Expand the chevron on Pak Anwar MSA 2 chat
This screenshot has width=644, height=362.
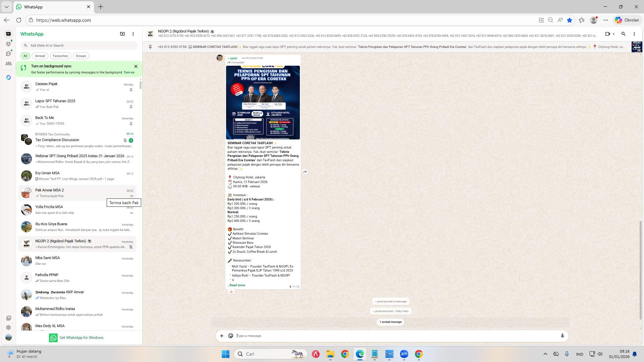(x=131, y=196)
